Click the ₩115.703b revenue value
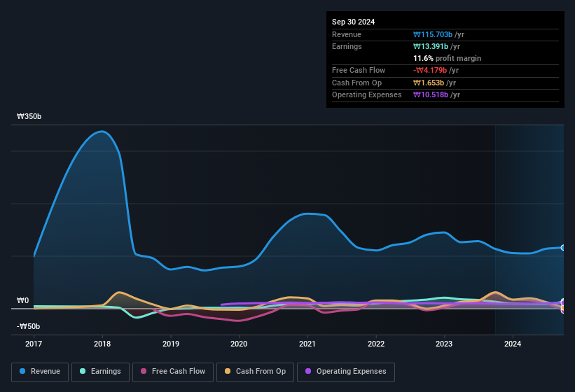This screenshot has width=575, height=392. tap(433, 34)
